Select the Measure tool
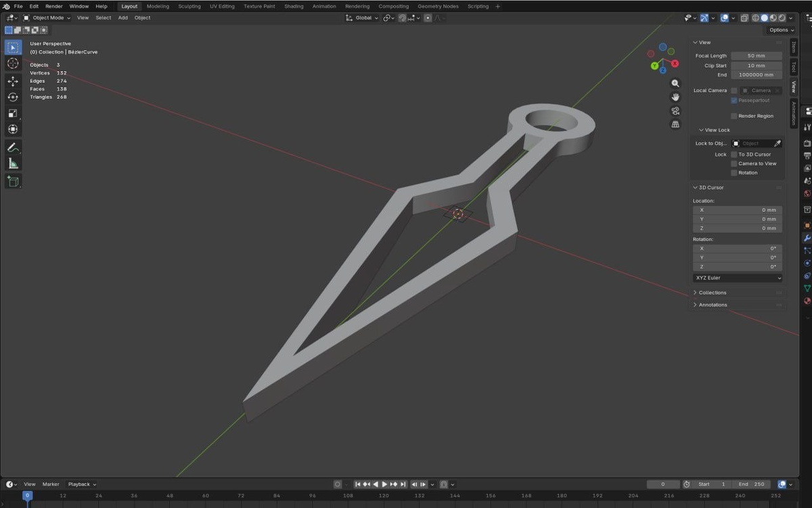812x508 pixels. [x=13, y=163]
